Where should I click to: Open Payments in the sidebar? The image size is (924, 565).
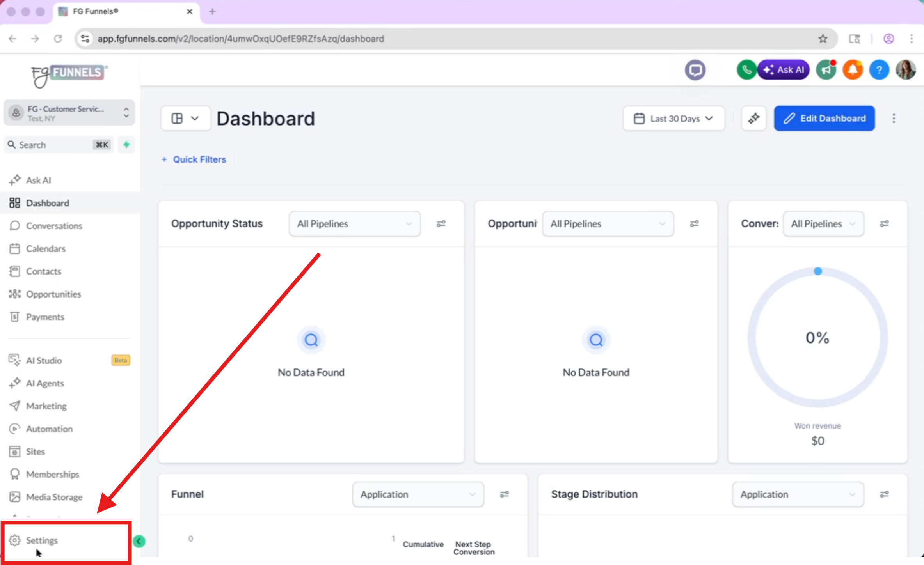69,317
